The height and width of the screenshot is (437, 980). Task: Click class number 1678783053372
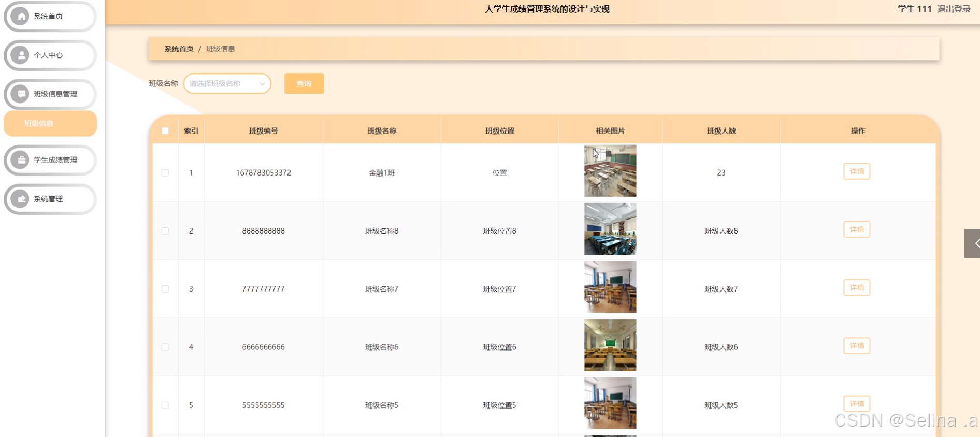[x=264, y=173]
